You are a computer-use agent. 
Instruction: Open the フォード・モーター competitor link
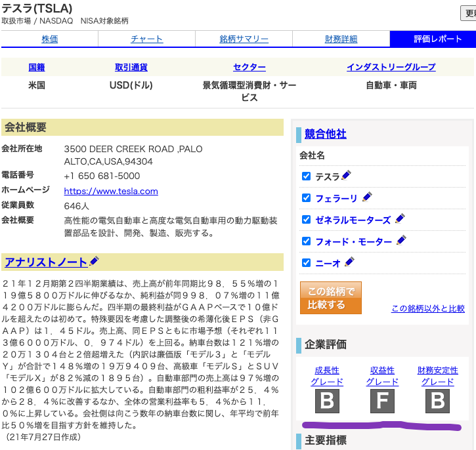(354, 241)
